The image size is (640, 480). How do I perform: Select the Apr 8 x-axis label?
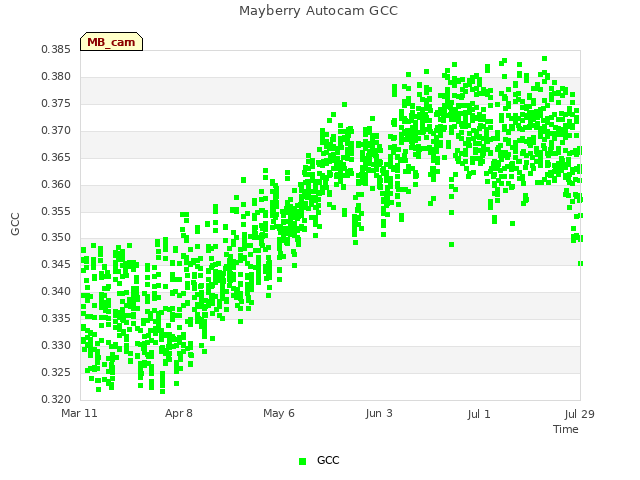click(179, 413)
